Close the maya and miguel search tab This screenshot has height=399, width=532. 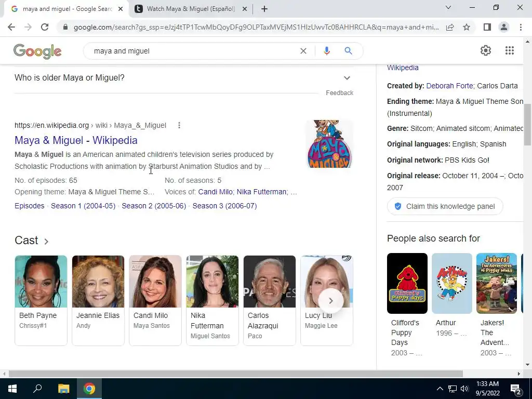click(x=121, y=9)
